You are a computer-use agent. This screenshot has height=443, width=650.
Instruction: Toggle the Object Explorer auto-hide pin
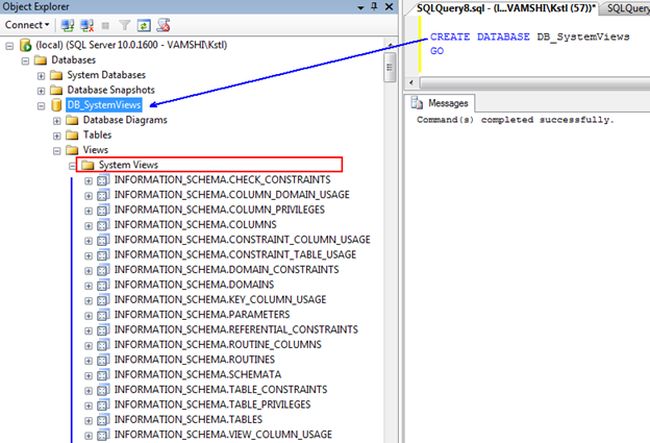[x=374, y=7]
